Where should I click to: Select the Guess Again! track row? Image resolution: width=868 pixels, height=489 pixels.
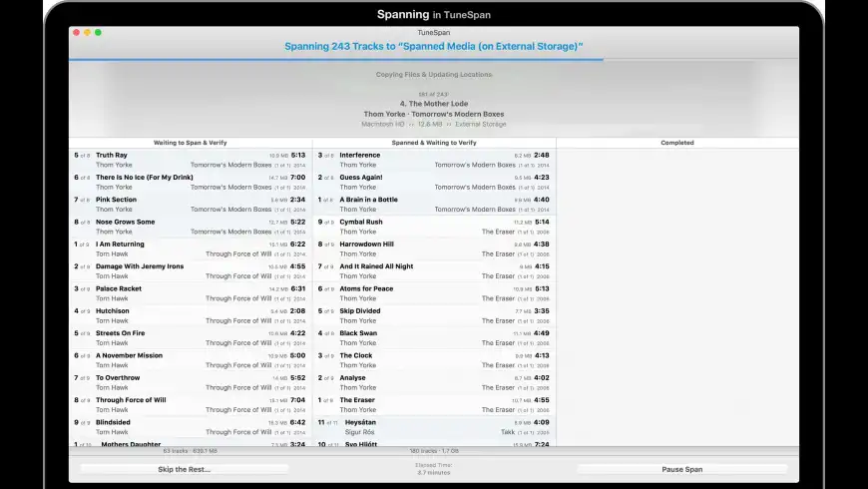point(434,182)
